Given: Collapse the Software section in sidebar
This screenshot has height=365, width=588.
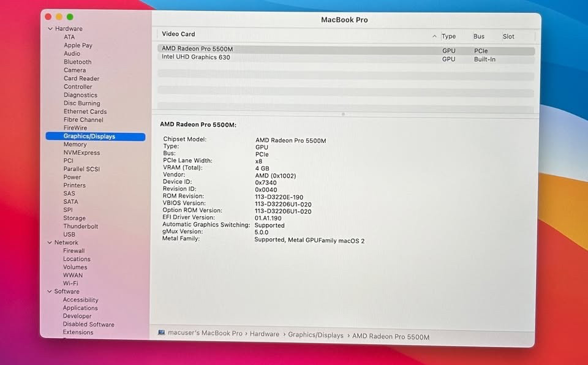Looking at the screenshot, I should pos(50,292).
